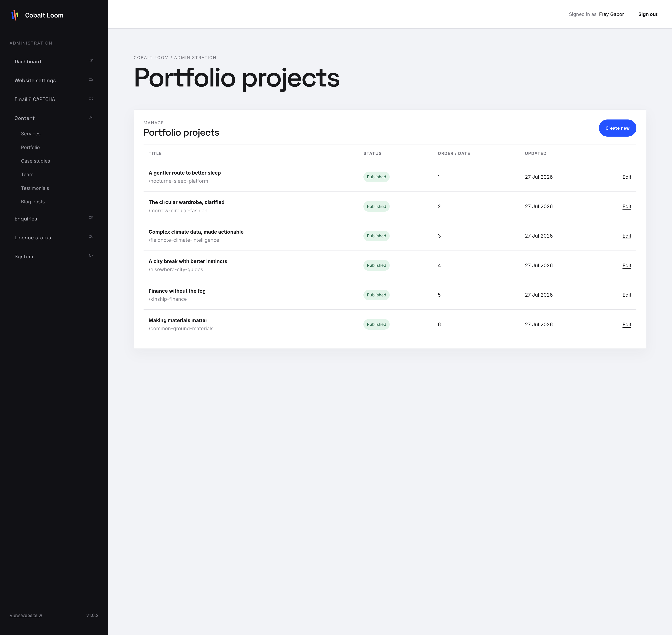Open Testimonials under Content
Viewport: 672px width, 635px height.
coord(35,188)
